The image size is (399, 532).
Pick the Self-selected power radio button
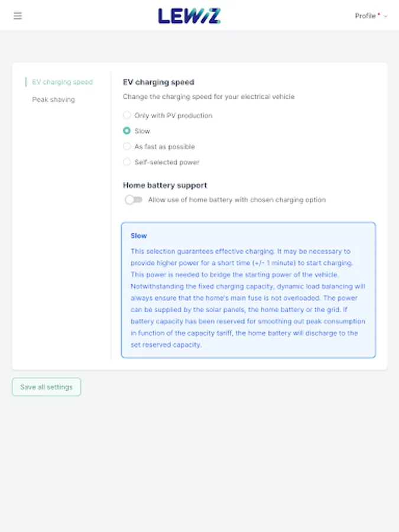[x=126, y=162]
